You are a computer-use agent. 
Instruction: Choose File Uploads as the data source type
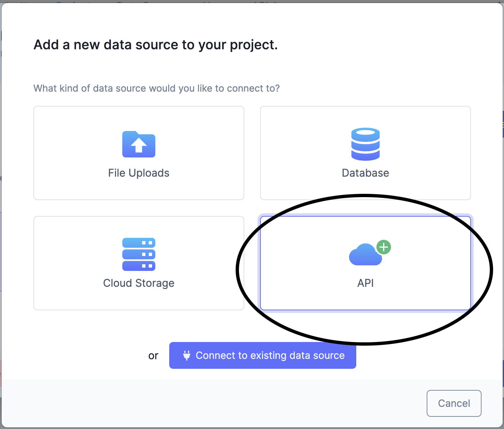[139, 153]
